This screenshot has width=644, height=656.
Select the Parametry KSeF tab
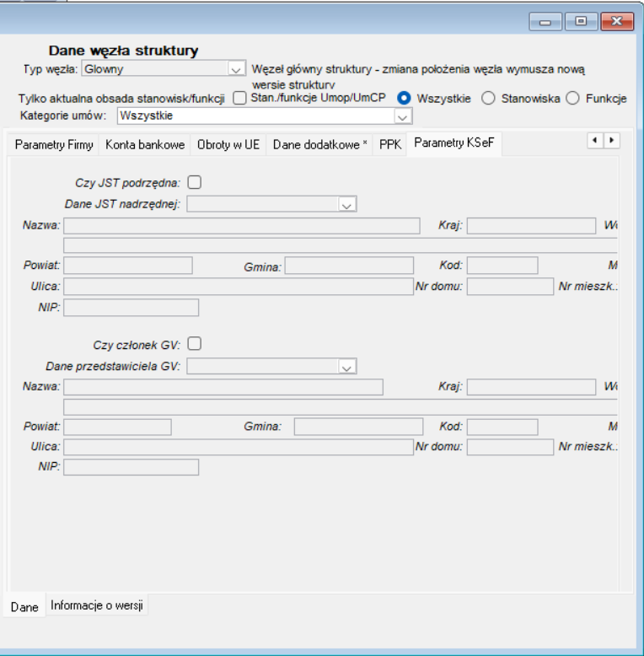454,143
